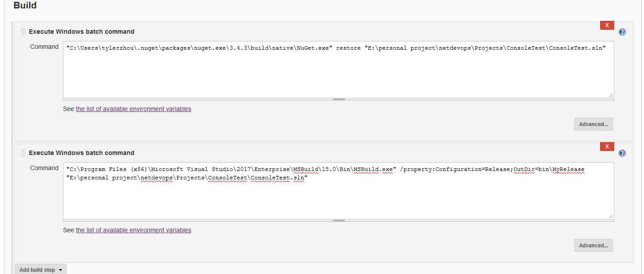Focus the MSBuild.exe command field
This screenshot has height=274, width=644.
[x=339, y=191]
